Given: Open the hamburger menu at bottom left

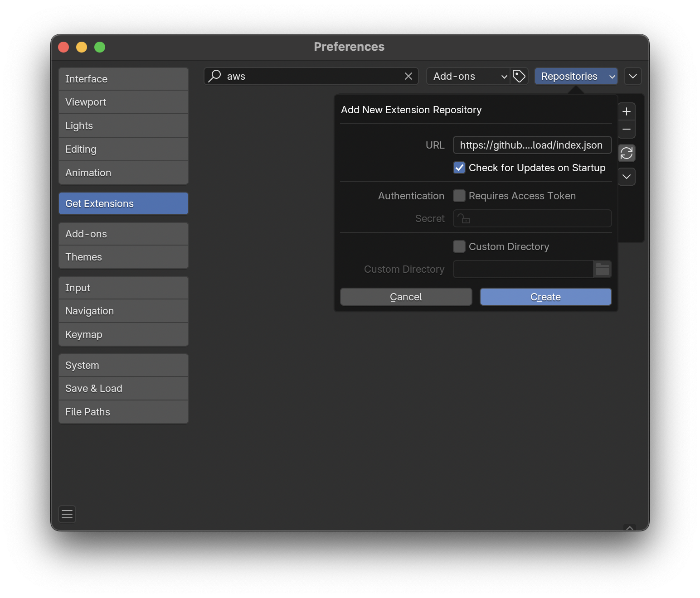Looking at the screenshot, I should [x=67, y=514].
